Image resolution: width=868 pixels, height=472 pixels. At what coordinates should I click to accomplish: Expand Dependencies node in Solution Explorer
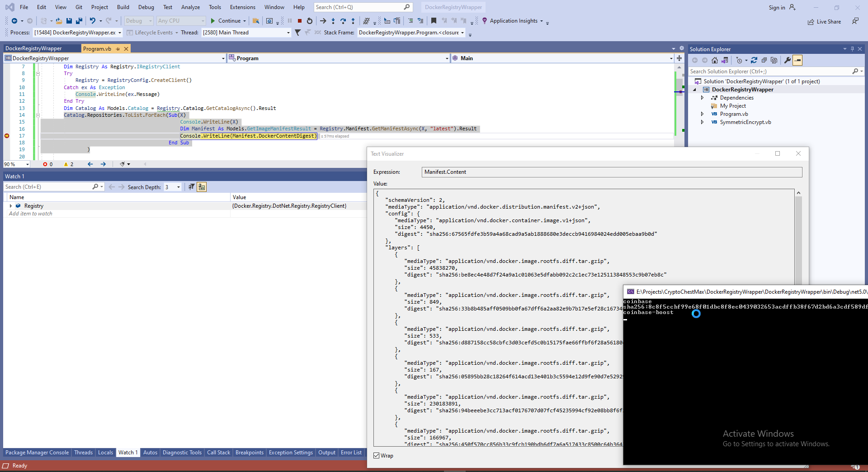pyautogui.click(x=702, y=98)
